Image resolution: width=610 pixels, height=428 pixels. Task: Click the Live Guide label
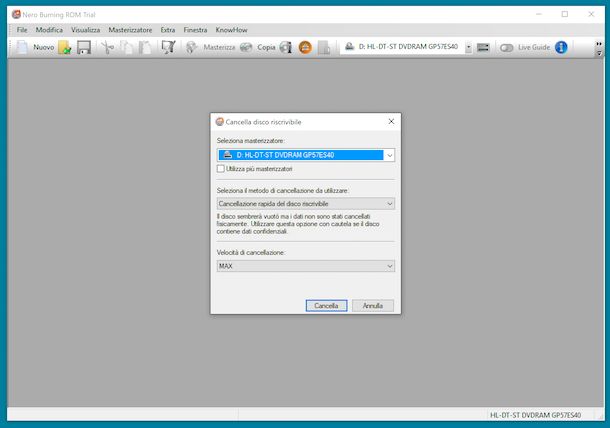(534, 47)
